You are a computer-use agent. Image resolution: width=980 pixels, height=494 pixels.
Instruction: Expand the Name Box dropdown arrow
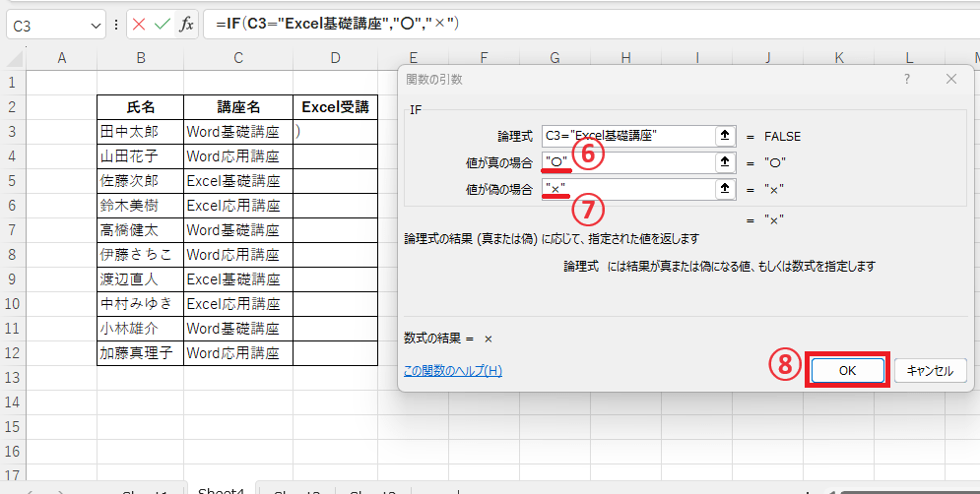(x=96, y=26)
